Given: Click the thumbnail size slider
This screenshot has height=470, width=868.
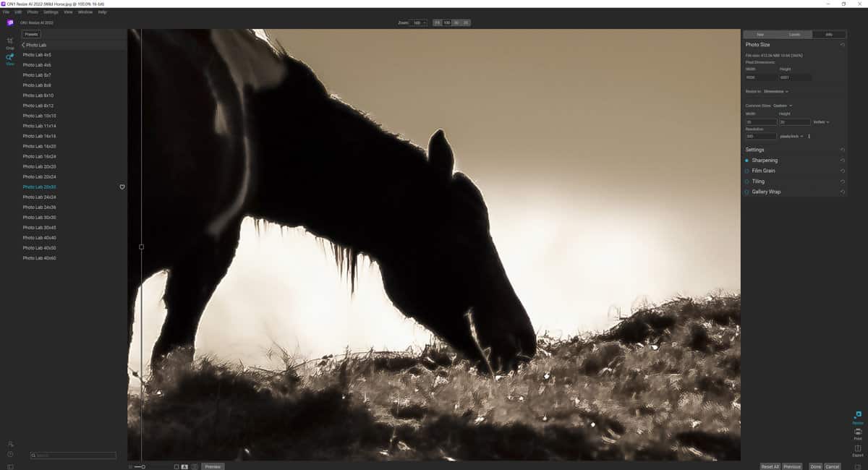Looking at the screenshot, I should coord(138,466).
